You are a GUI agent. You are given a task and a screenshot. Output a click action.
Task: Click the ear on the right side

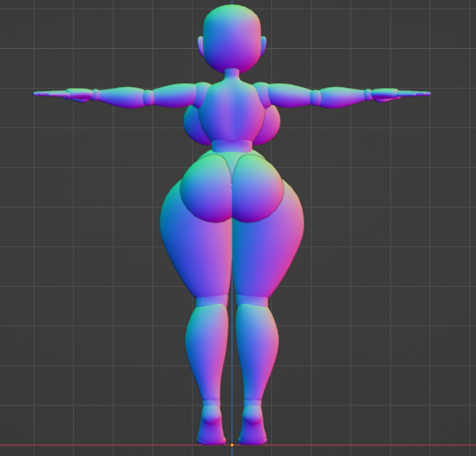[263, 46]
